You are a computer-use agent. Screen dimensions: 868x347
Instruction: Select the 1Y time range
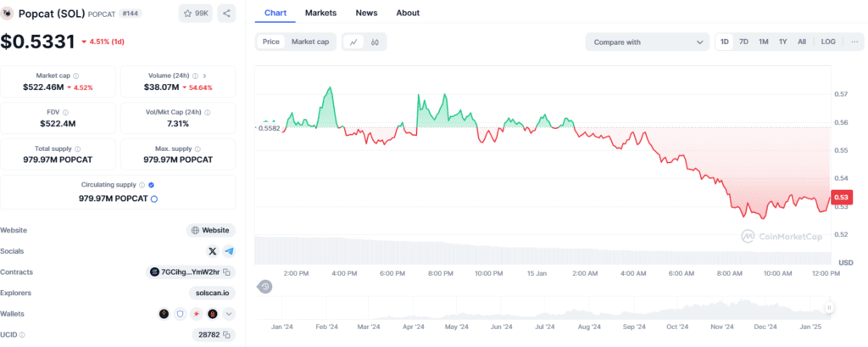click(x=782, y=42)
